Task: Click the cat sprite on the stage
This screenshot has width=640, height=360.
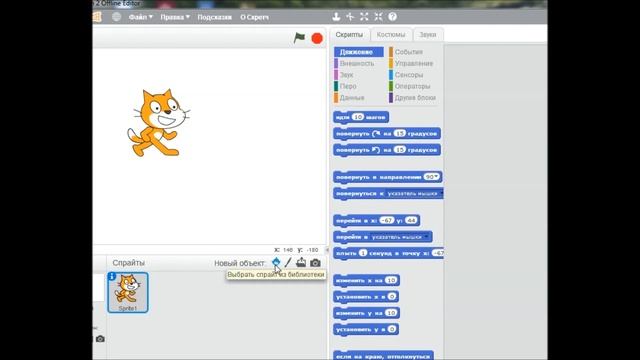Action: (158, 122)
